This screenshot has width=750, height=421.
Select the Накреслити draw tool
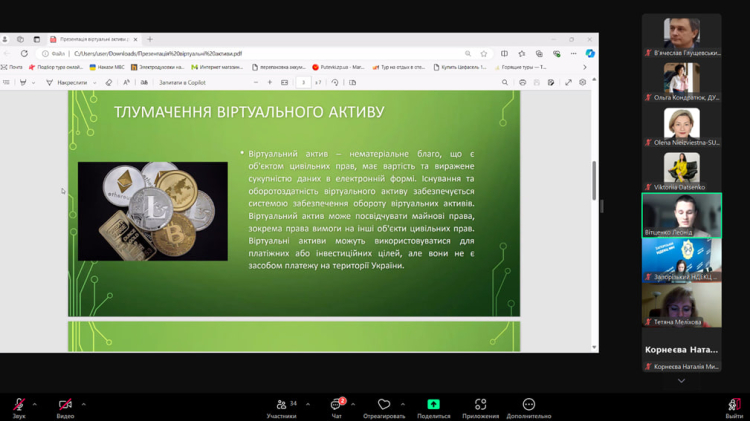66,82
